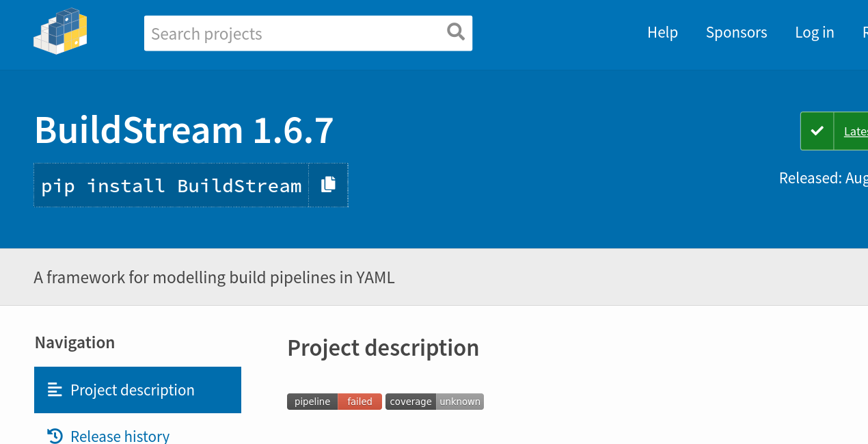Screen dimensions: 868x444
Task: Click the YAML build pipelines summary text
Action: coord(214,277)
